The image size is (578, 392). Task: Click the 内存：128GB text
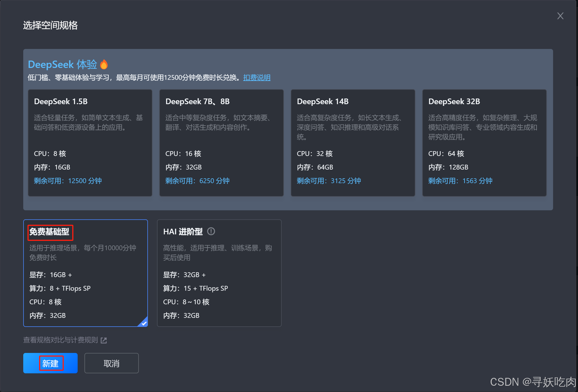tap(448, 167)
